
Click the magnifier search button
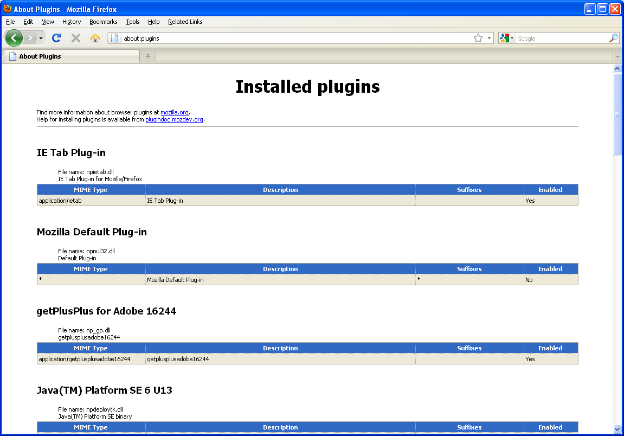613,38
